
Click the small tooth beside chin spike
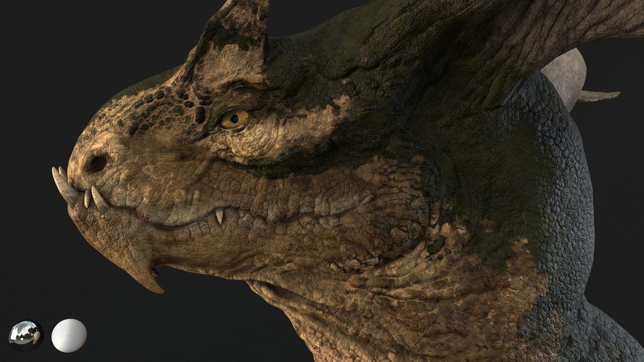155,273
